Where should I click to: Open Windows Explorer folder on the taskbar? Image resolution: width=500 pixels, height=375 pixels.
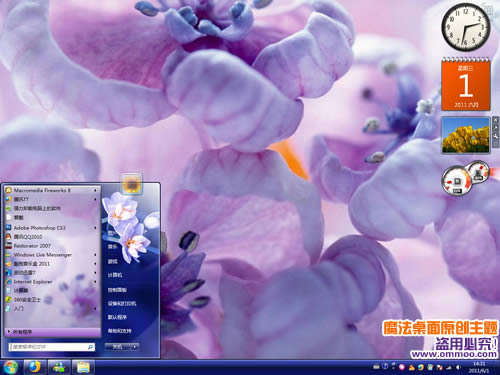83,367
